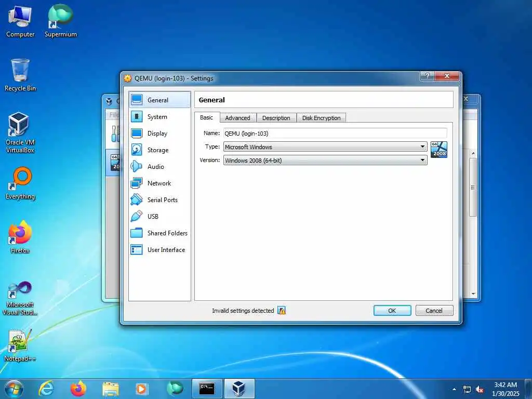
Task: Switch to the Command Prompt taskbar window
Action: pos(207,389)
